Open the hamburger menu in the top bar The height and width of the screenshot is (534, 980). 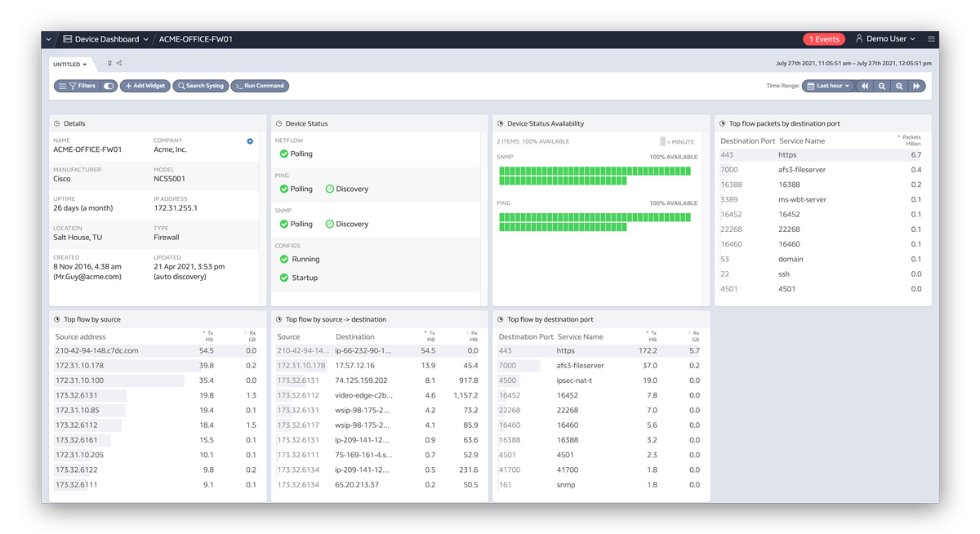[931, 39]
